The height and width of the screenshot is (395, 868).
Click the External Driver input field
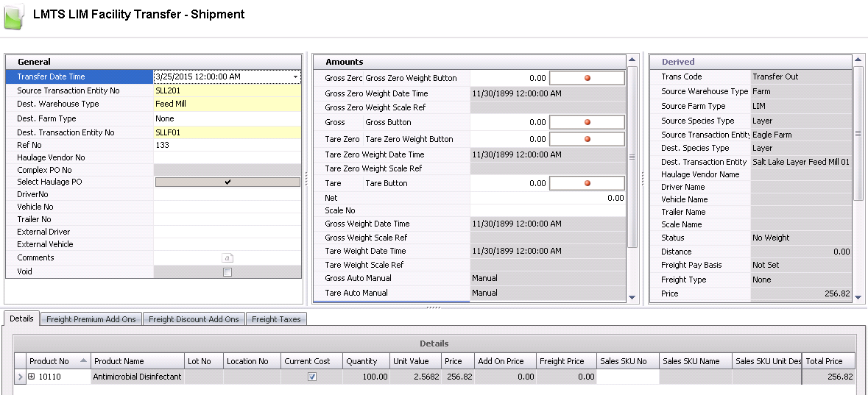[227, 232]
